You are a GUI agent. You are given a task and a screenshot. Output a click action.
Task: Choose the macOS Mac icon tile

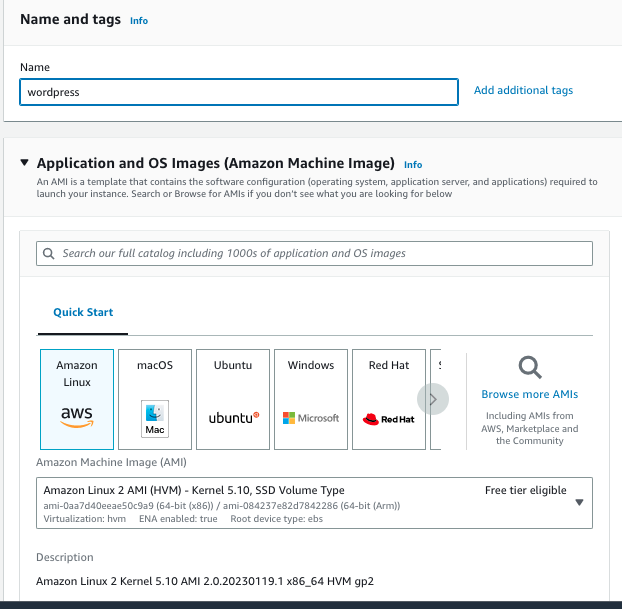155,399
